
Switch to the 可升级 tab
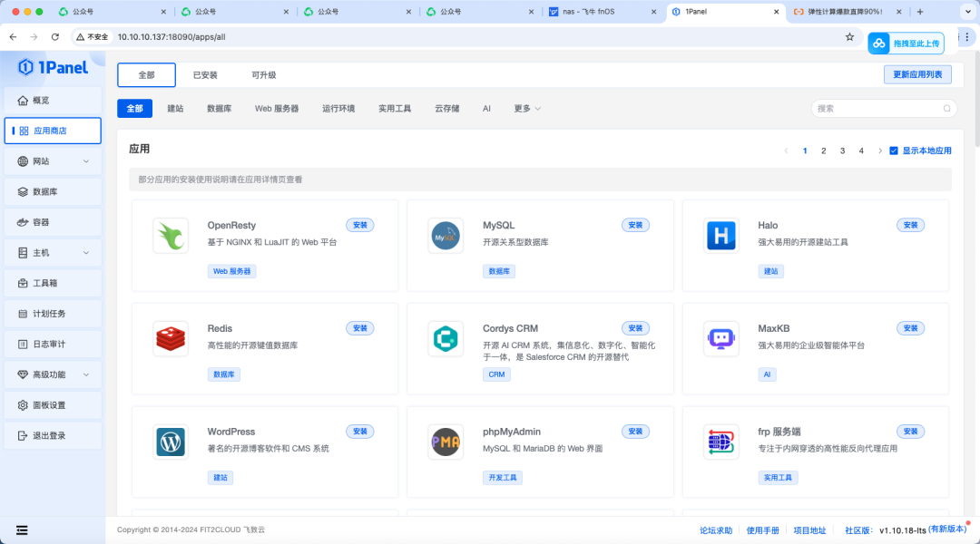[264, 75]
